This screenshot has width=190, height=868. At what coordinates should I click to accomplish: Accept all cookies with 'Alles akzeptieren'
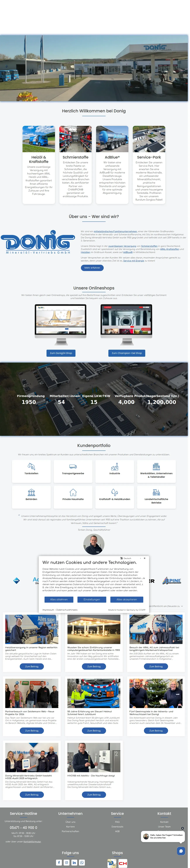pyautogui.click(x=127, y=599)
